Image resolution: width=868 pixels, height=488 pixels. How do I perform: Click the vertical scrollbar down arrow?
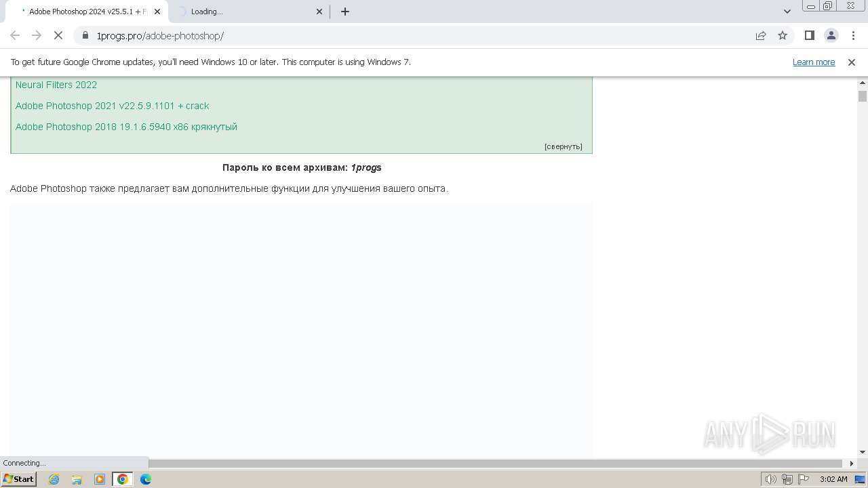[x=863, y=452]
